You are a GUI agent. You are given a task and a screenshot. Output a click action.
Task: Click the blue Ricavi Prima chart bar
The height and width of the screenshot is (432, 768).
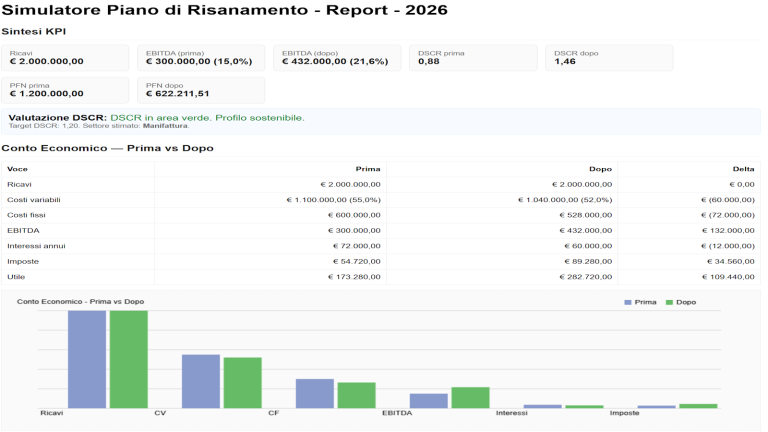click(87, 358)
